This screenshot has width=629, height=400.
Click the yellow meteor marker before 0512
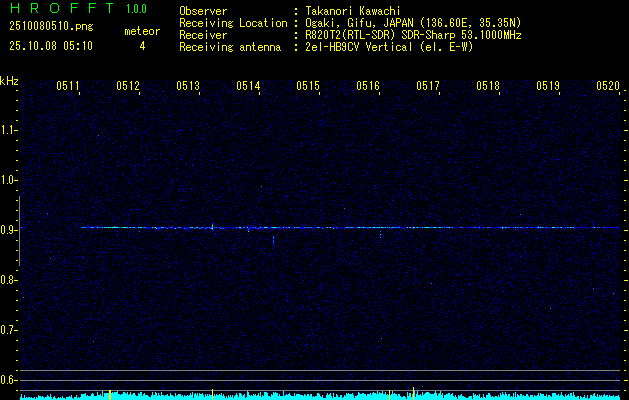pos(110,394)
